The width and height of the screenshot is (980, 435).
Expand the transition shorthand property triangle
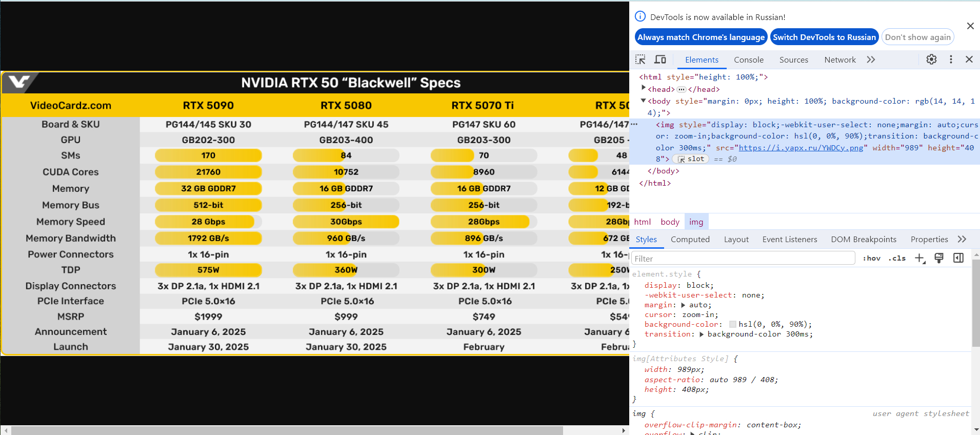coord(702,334)
